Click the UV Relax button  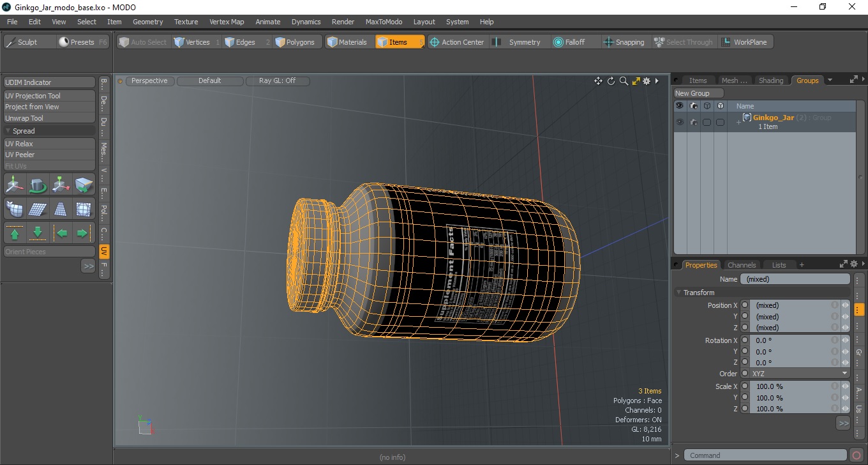[50, 144]
